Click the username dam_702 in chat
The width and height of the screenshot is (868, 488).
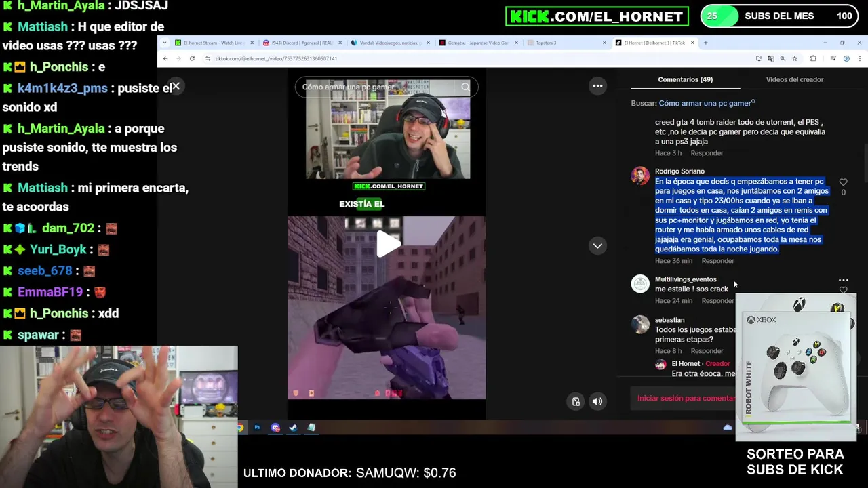[68, 228]
